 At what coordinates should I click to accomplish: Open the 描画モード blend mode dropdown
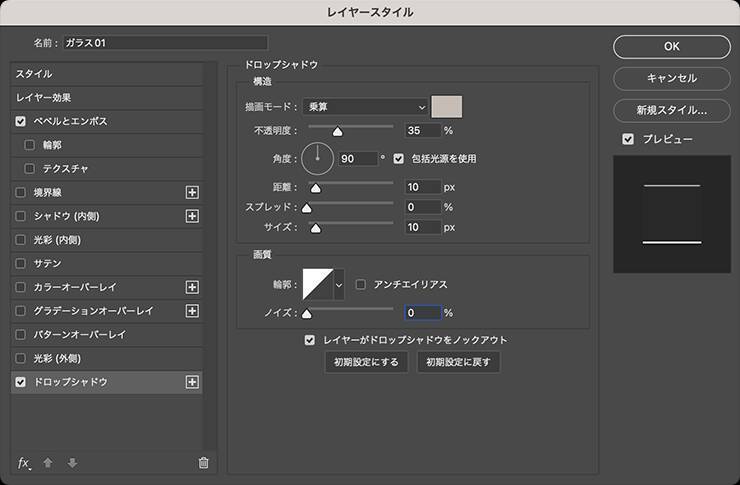pos(365,106)
